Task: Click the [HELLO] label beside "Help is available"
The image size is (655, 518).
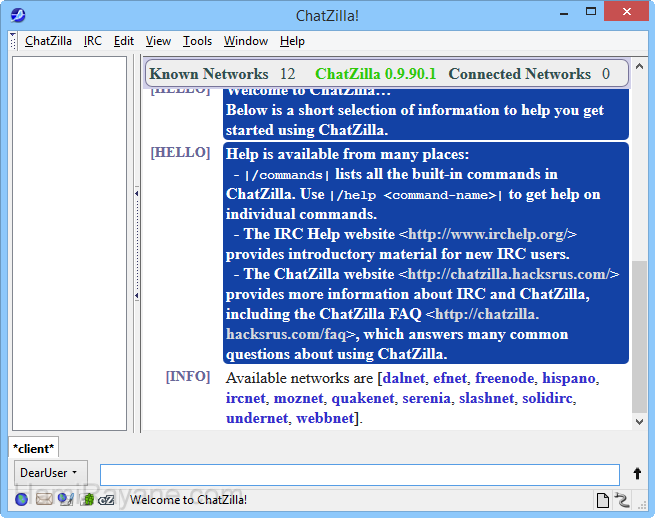Action: [x=180, y=152]
